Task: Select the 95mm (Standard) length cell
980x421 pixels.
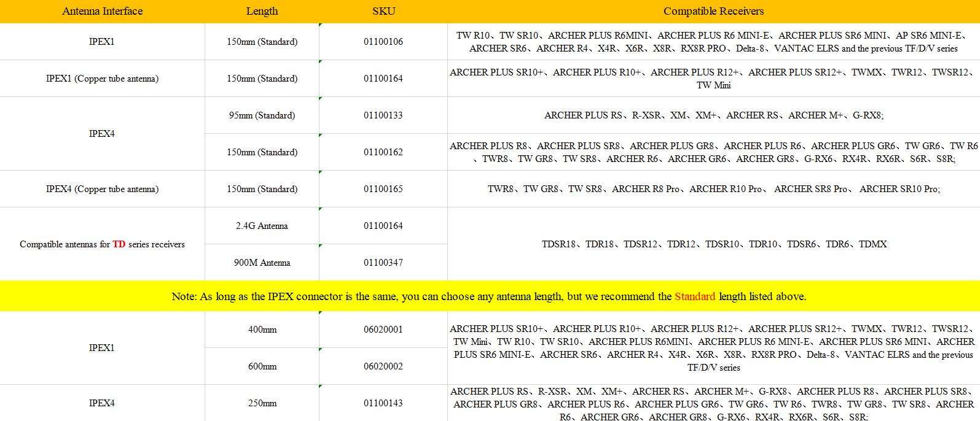Action: coord(262,115)
